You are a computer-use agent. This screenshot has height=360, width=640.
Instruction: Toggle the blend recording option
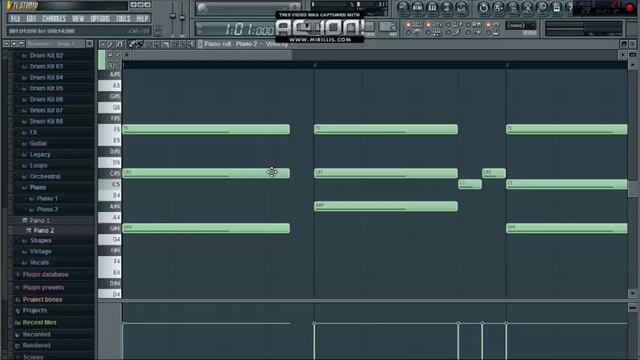point(448,25)
